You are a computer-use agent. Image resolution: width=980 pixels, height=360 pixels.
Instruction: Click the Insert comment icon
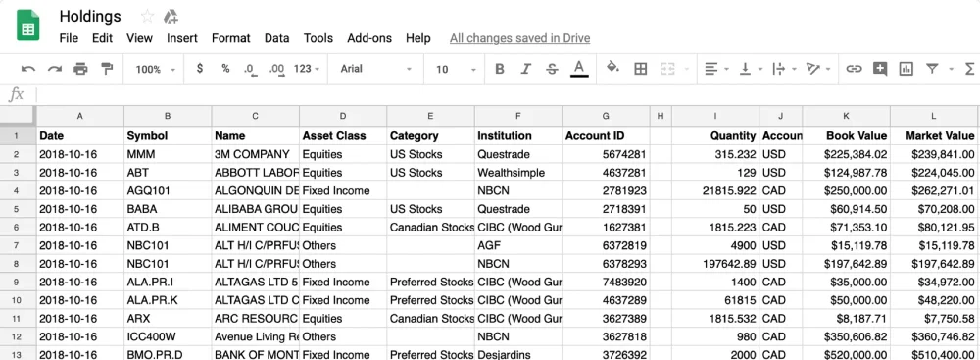pos(880,69)
